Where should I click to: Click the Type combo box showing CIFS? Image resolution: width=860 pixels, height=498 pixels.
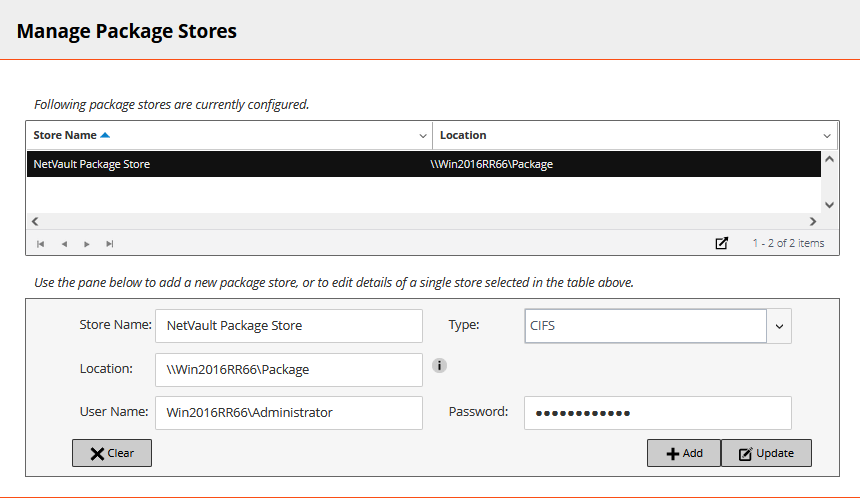(646, 326)
